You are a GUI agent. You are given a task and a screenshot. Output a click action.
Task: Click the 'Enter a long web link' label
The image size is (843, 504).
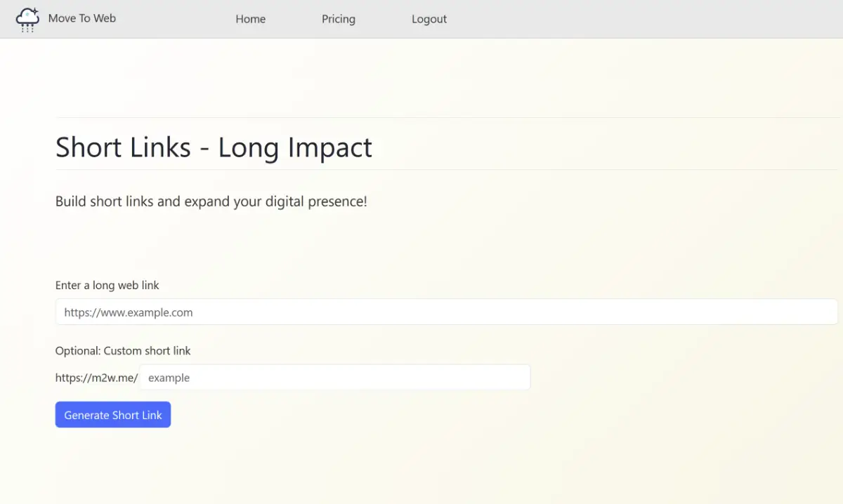coord(107,285)
